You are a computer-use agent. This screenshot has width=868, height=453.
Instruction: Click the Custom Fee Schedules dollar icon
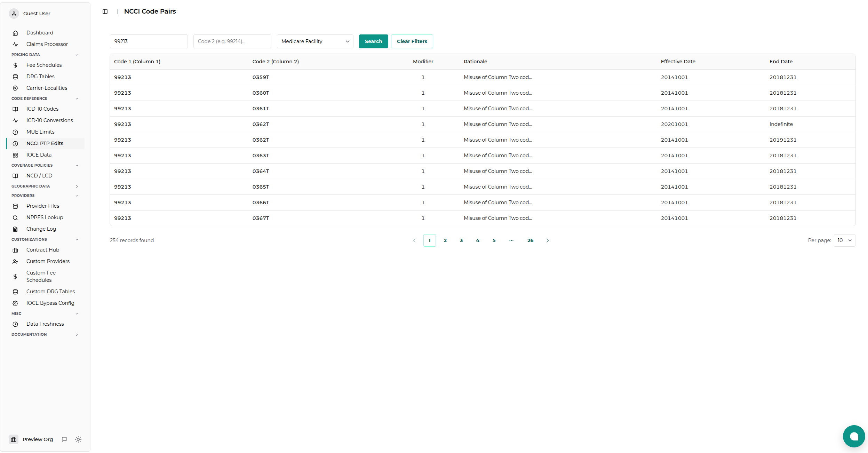(15, 277)
